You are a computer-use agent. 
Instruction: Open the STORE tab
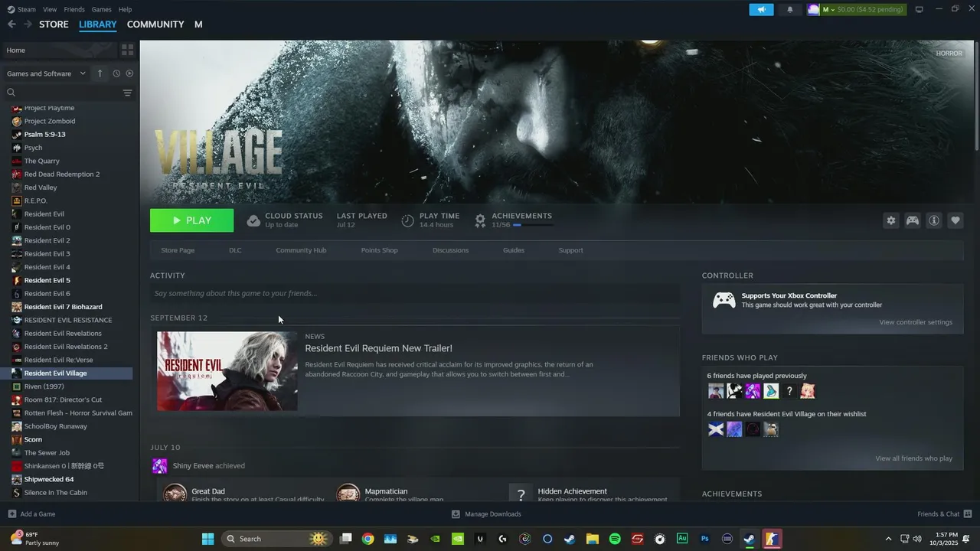pyautogui.click(x=54, y=24)
